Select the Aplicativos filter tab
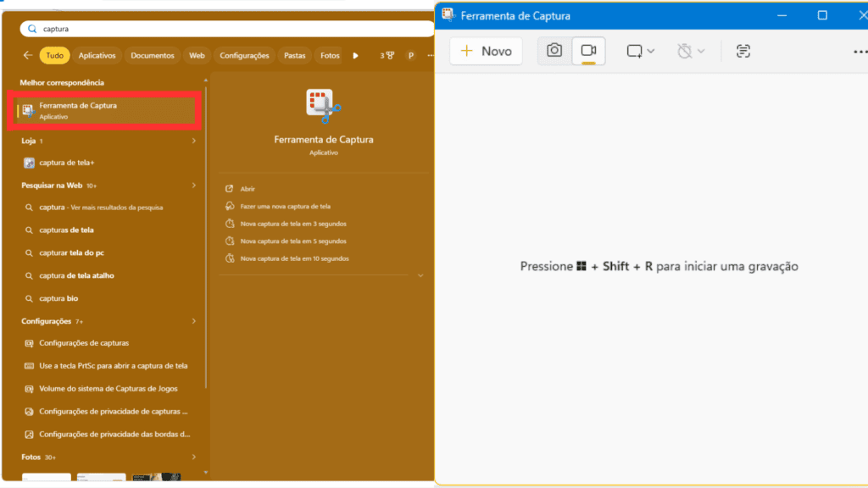 click(x=97, y=55)
